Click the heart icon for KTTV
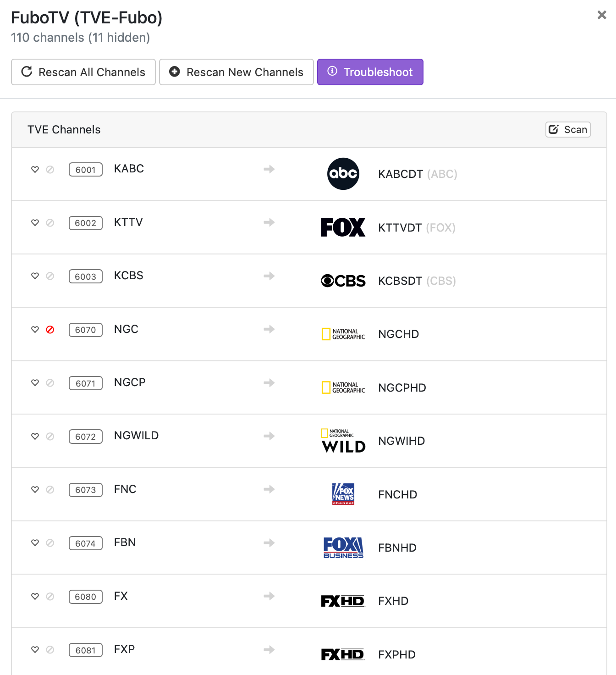616x675 pixels. (35, 222)
